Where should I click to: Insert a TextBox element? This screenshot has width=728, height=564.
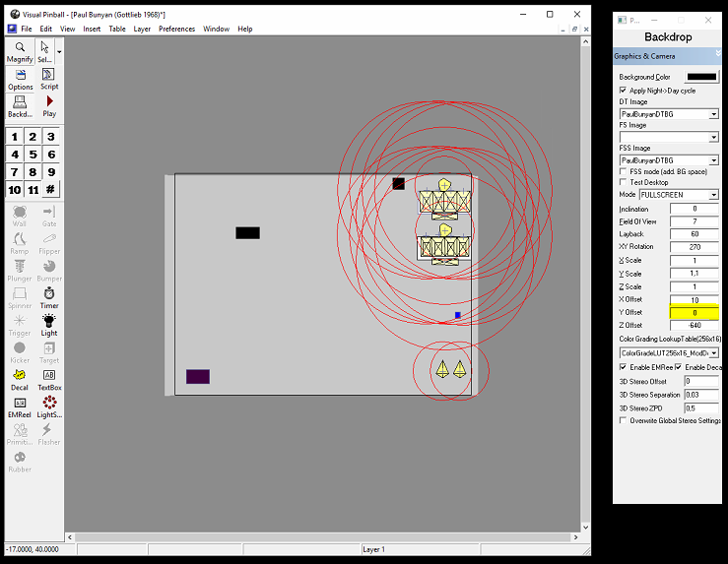coord(48,380)
